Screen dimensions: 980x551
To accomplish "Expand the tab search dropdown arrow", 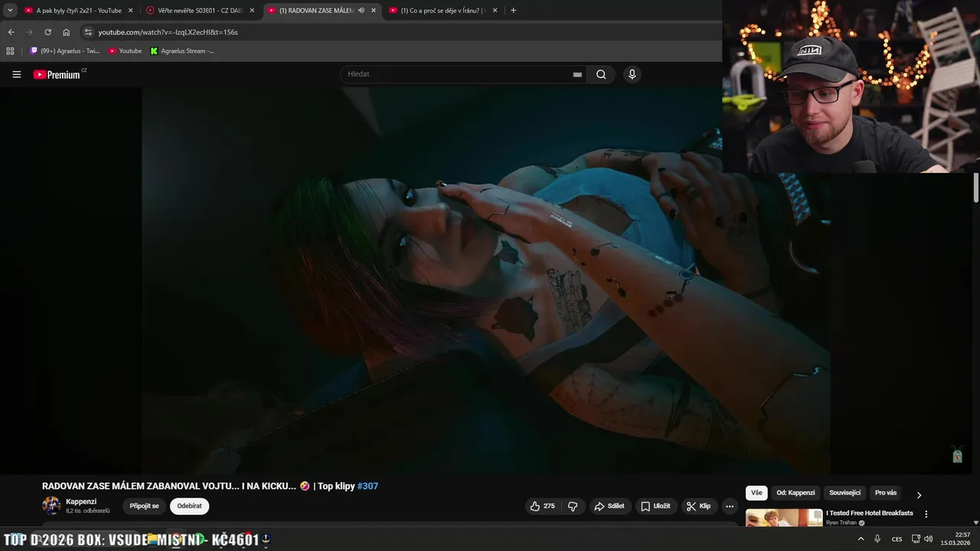I will pyautogui.click(x=10, y=11).
